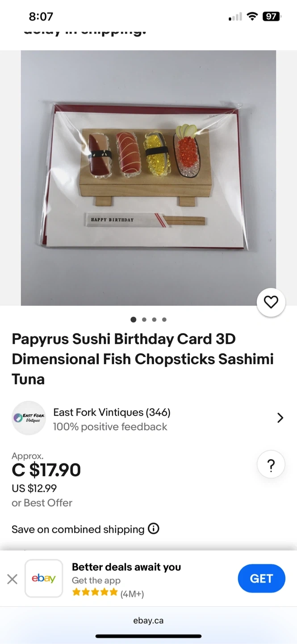Tap the five-star app rating
The width and height of the screenshot is (297, 644).
pyautogui.click(x=95, y=592)
